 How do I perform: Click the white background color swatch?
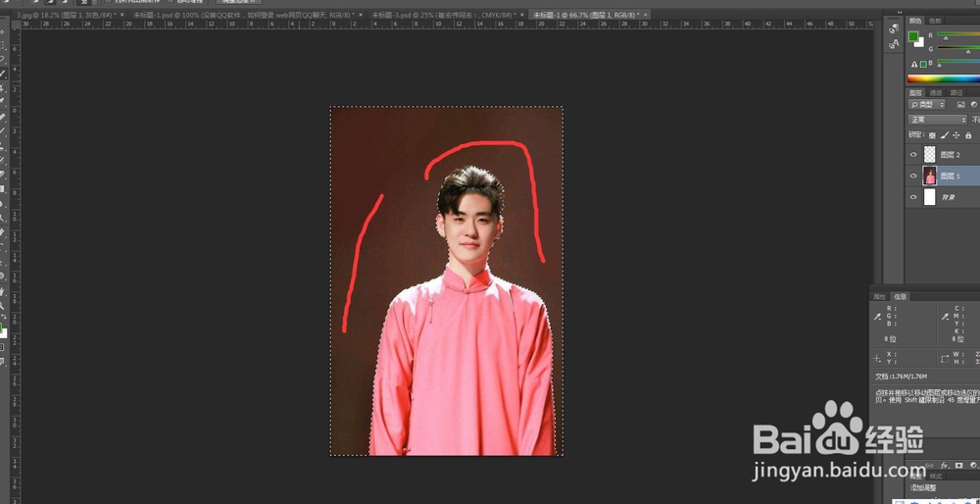click(x=920, y=43)
